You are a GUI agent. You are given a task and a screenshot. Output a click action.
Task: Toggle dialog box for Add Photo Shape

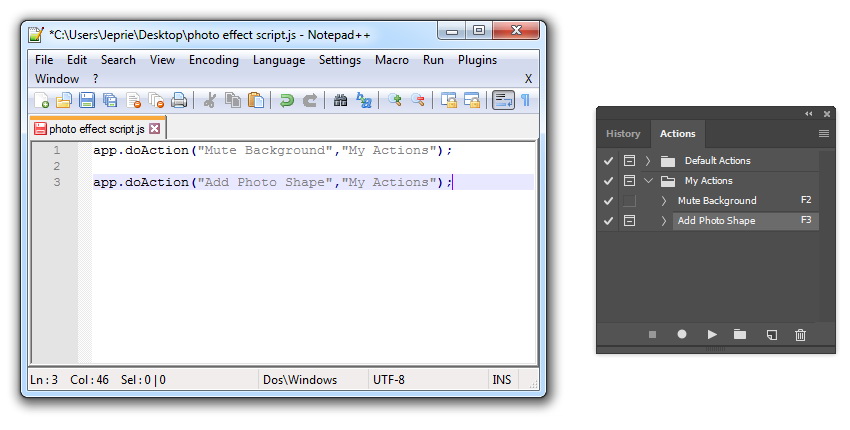629,221
